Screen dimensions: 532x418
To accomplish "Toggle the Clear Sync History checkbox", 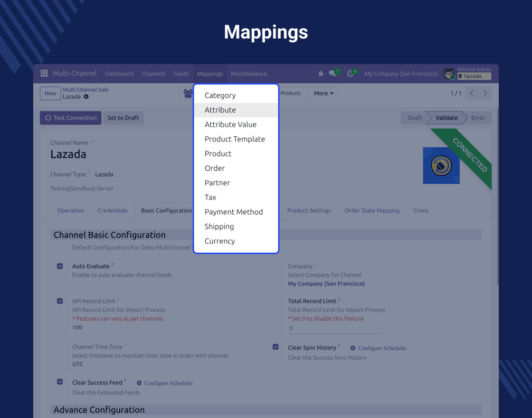I will (x=275, y=347).
